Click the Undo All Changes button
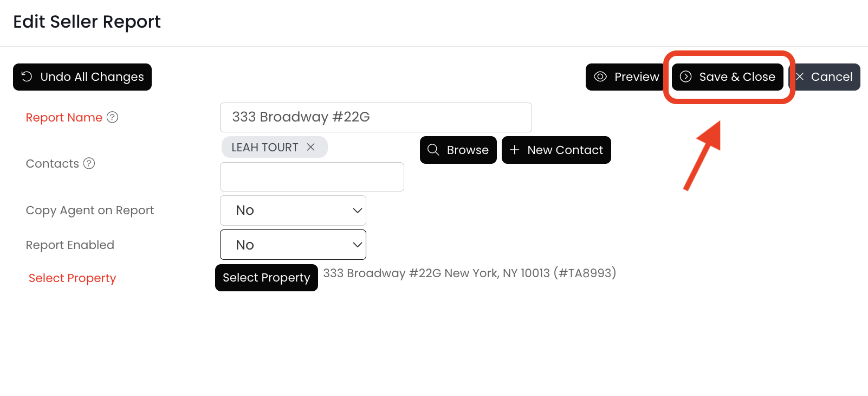868x396 pixels. [x=82, y=77]
